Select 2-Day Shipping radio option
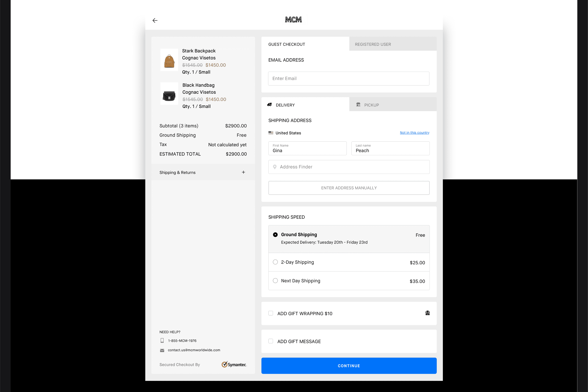The width and height of the screenshot is (588, 392). (x=275, y=262)
